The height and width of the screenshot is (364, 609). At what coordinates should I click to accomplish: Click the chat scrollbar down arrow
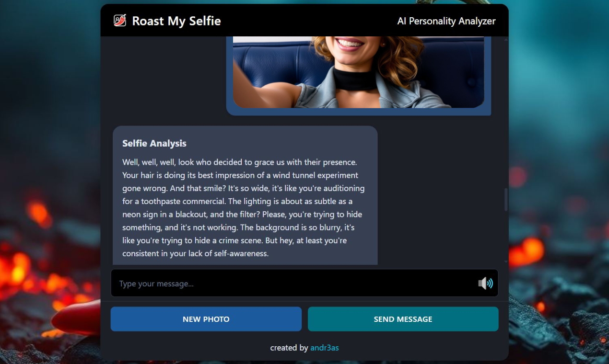coord(506,262)
